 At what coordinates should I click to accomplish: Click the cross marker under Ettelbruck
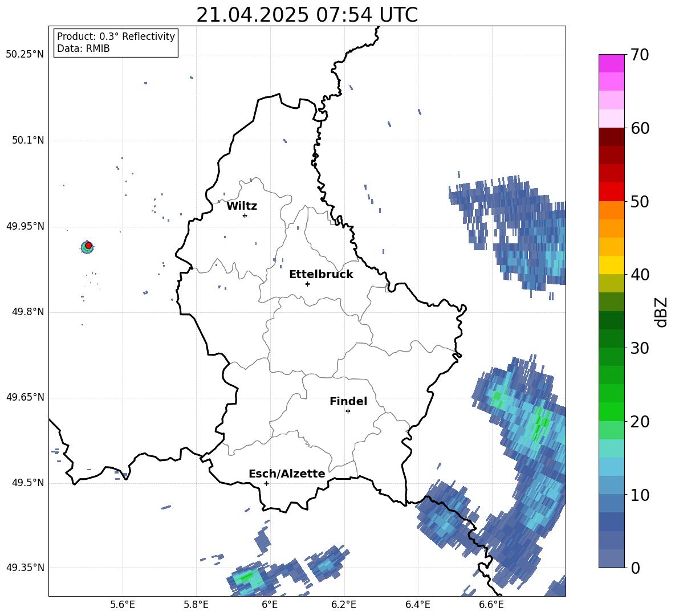pyautogui.click(x=307, y=284)
